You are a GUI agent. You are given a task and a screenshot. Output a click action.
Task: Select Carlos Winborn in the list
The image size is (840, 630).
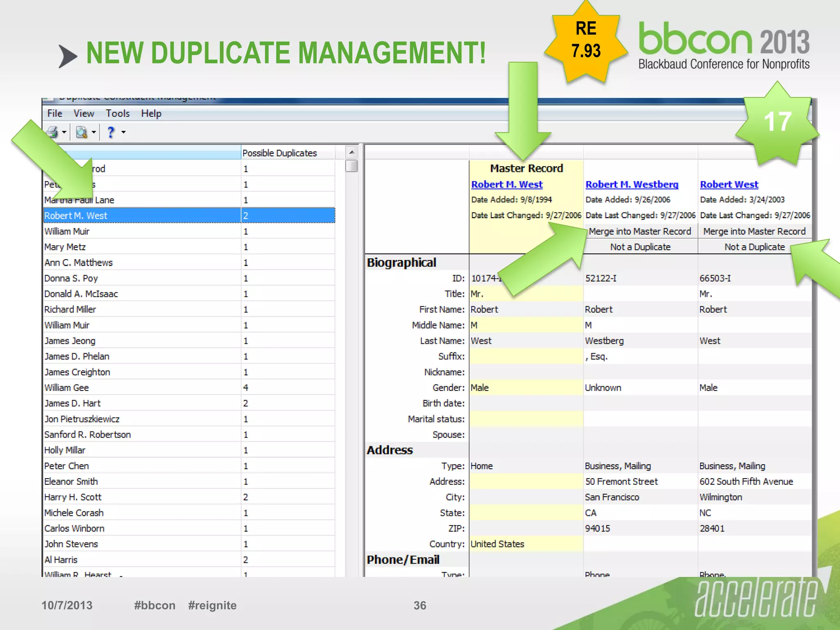click(x=189, y=528)
